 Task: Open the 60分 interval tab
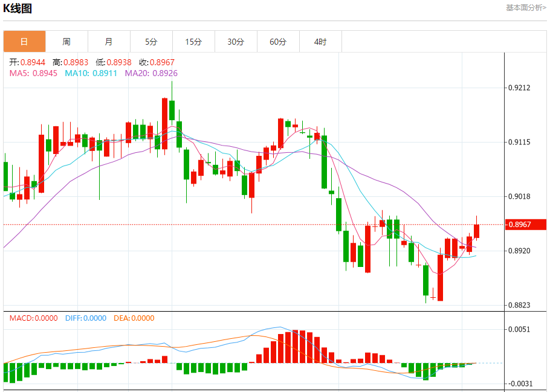point(278,42)
